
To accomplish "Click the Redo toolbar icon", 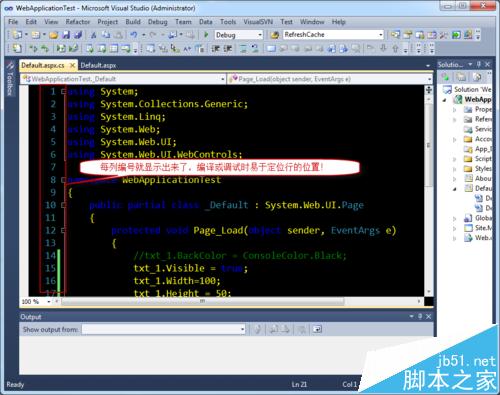I will tap(153, 35).
